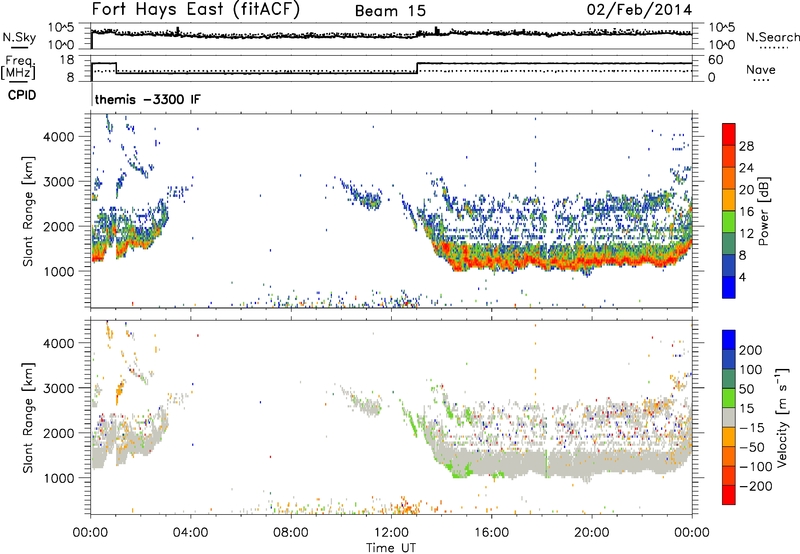Select the "Freq. [MHz]" axis label
The image size is (800, 554).
click(19, 67)
